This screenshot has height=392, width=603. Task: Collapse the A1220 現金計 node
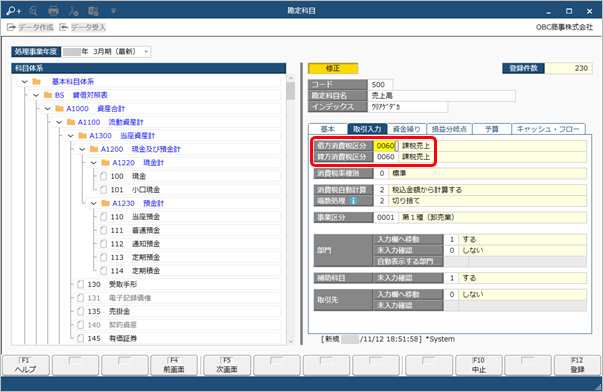point(94,163)
